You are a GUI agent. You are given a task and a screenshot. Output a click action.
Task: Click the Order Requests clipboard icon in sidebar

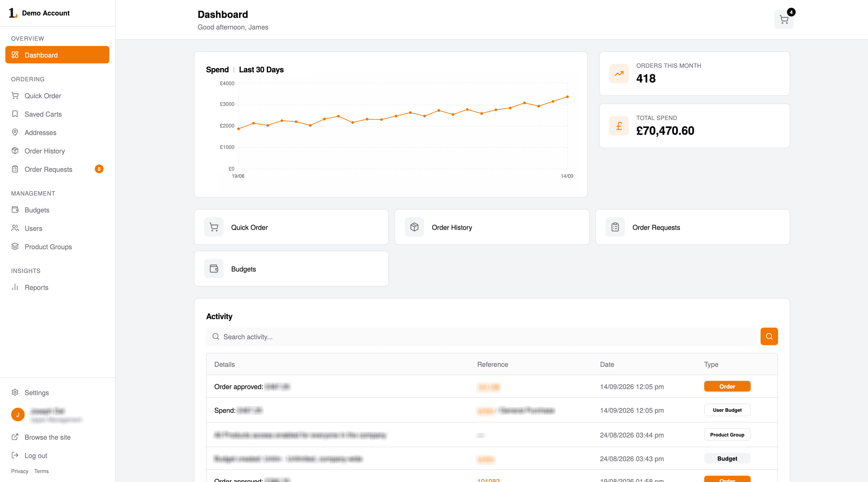pos(15,169)
